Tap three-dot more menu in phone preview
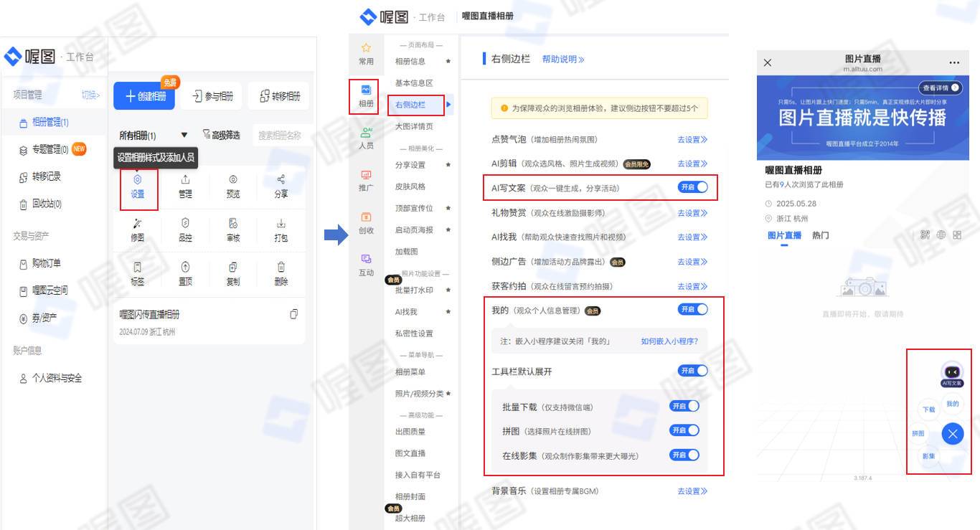Screen dimensions: 980x530 953,62
